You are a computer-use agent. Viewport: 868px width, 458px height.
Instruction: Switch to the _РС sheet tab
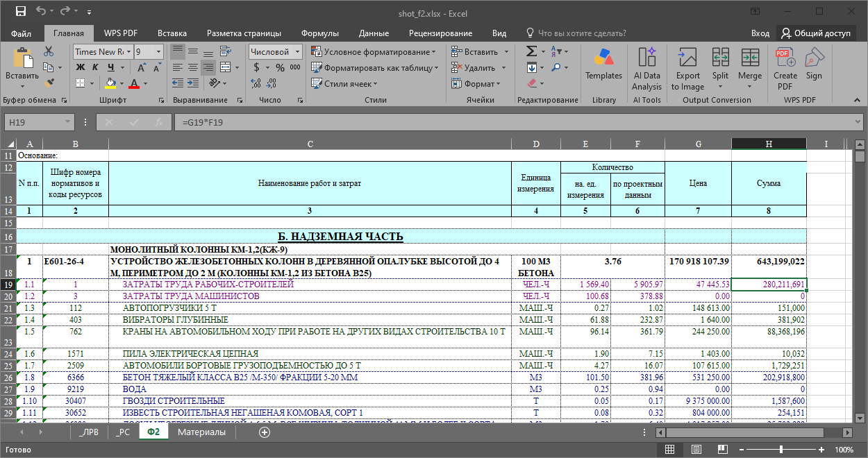123,432
